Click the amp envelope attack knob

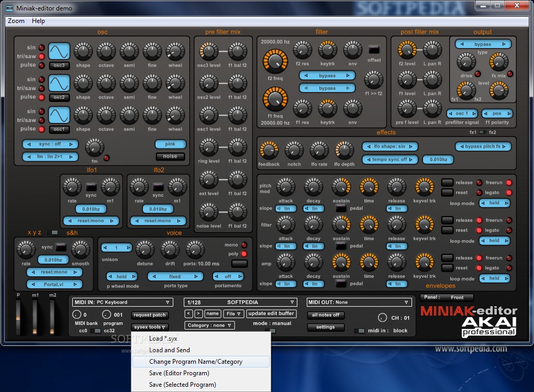point(286,263)
